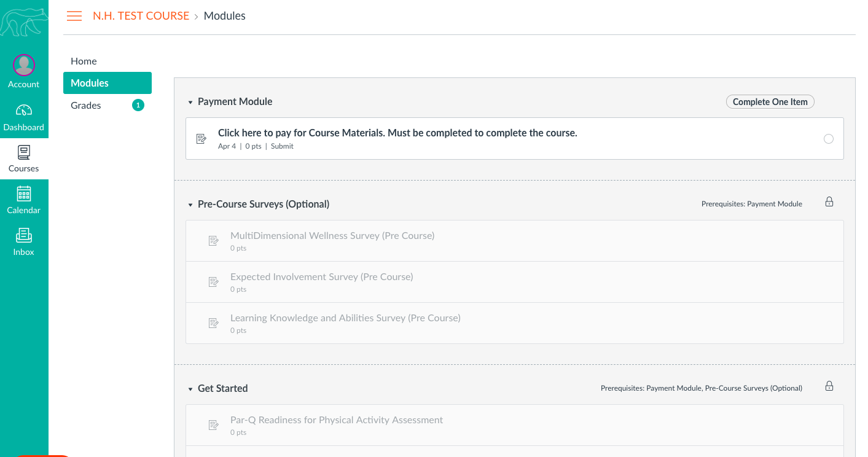Select Modules in course navigation
The height and width of the screenshot is (457, 868).
[x=108, y=83]
